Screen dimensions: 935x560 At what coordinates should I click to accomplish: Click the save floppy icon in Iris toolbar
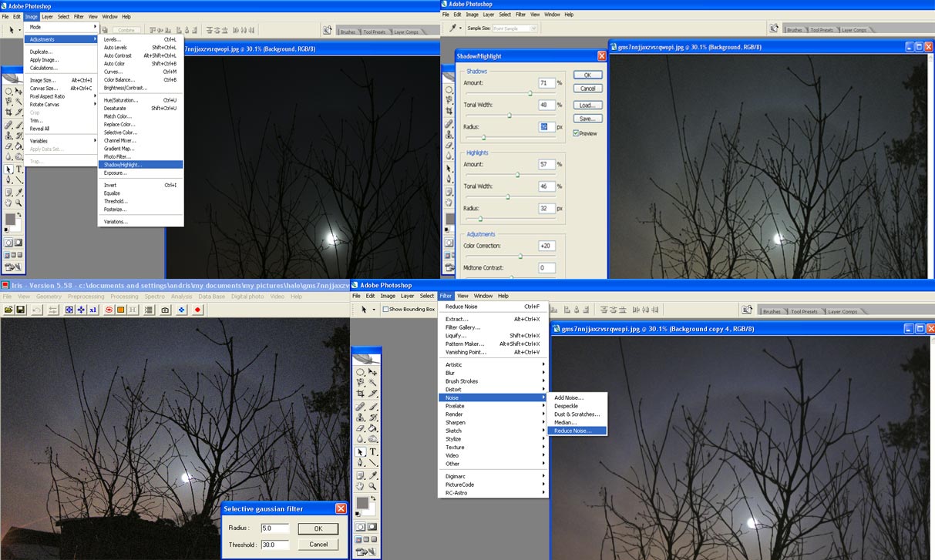tap(22, 310)
